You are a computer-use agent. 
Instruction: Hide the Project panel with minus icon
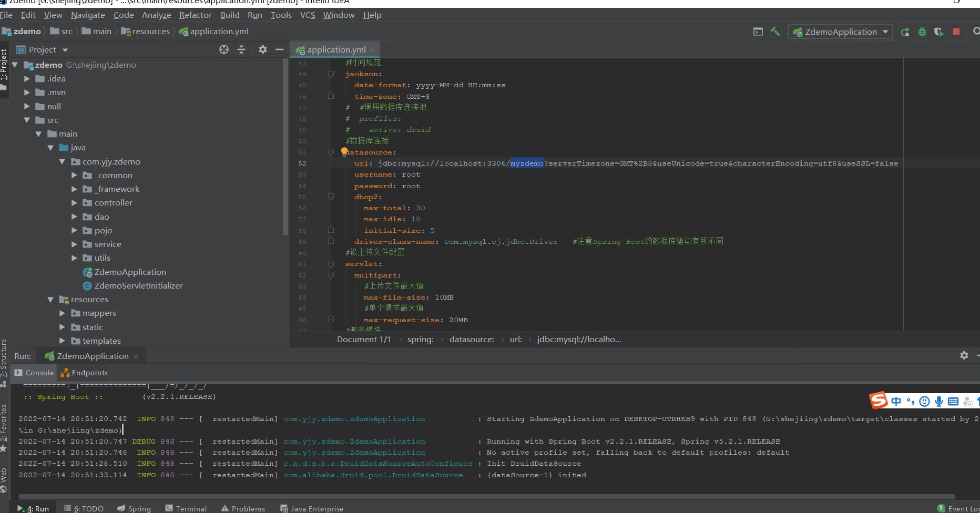280,49
